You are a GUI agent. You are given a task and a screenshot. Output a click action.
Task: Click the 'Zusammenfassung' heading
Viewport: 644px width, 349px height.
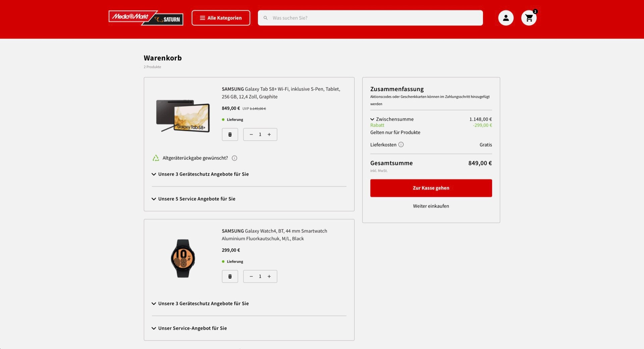[x=397, y=89]
